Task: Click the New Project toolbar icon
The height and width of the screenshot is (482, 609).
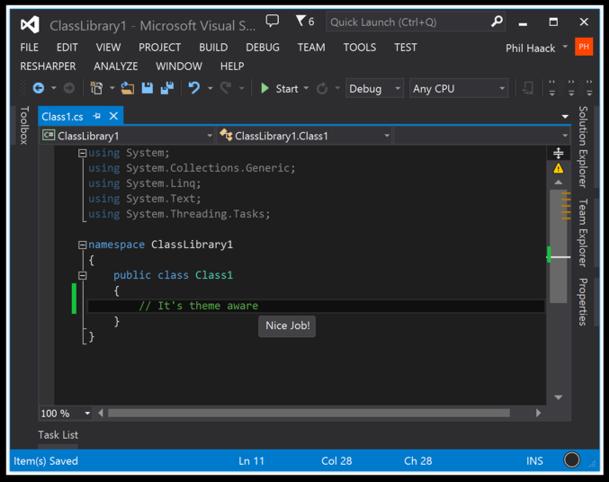Action: pyautogui.click(x=96, y=88)
